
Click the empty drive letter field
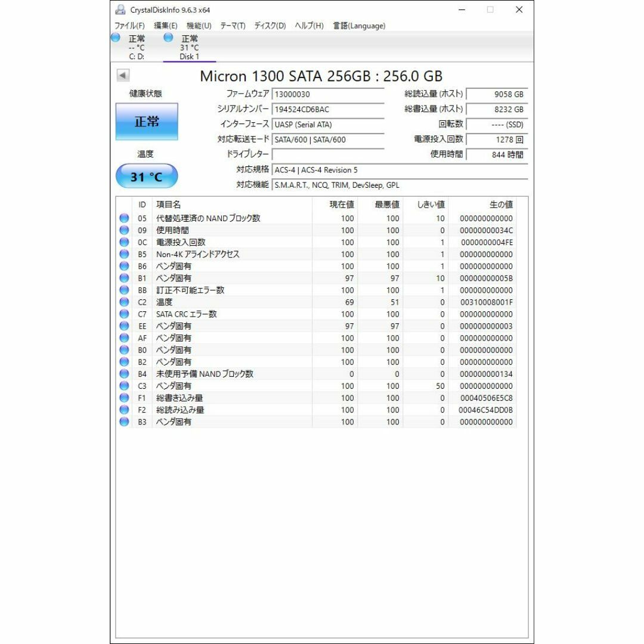(328, 155)
